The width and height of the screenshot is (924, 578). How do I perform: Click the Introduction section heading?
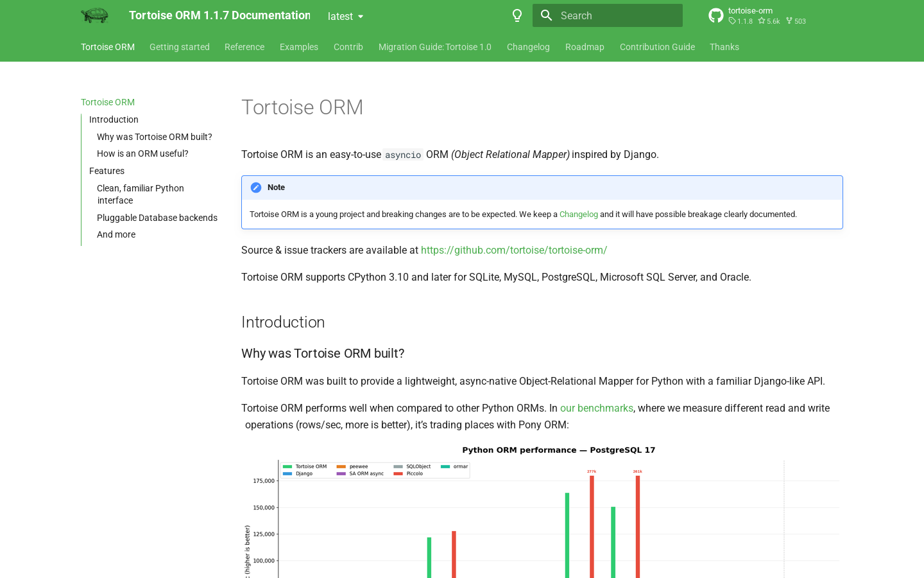tap(283, 322)
